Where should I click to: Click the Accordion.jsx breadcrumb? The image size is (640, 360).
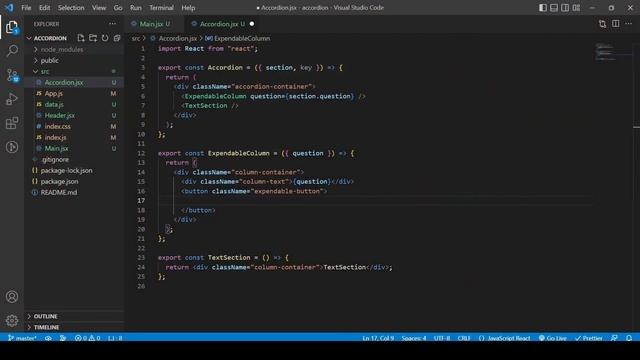tap(178, 38)
